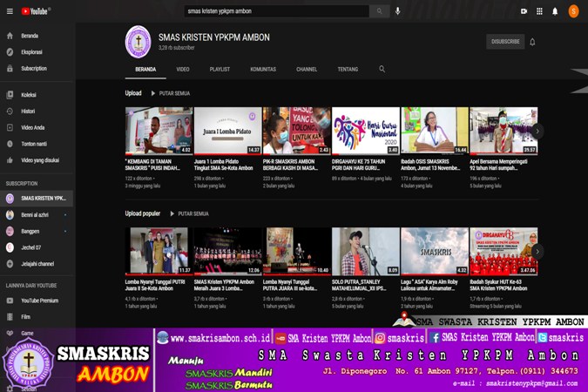Show next videos in Upload populer row
This screenshot has height=392, width=588.
tap(537, 252)
